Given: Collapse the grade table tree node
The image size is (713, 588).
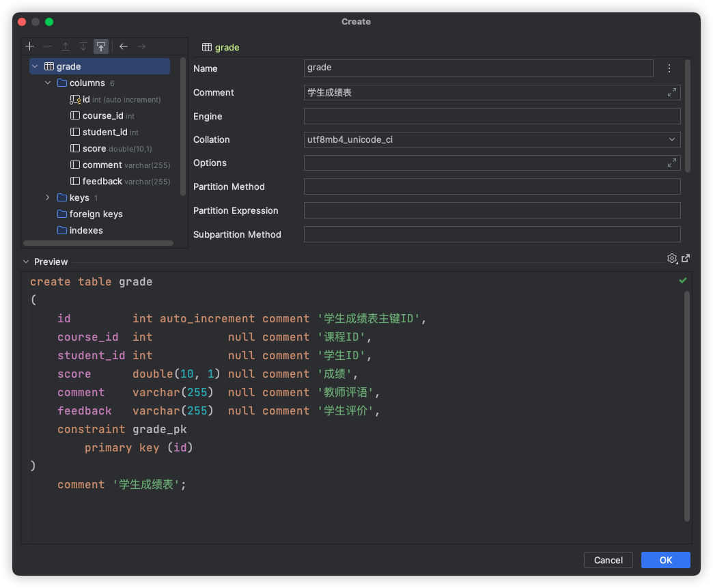Looking at the screenshot, I should click(35, 67).
